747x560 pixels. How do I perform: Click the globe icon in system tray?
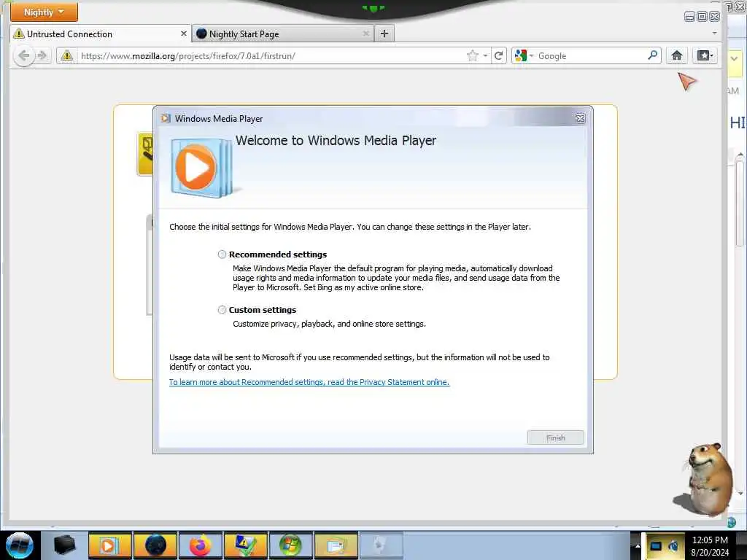(x=673, y=546)
